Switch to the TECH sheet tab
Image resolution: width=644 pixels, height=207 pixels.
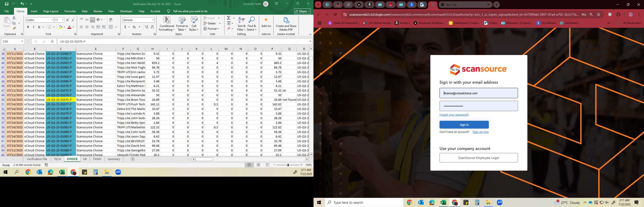57,159
